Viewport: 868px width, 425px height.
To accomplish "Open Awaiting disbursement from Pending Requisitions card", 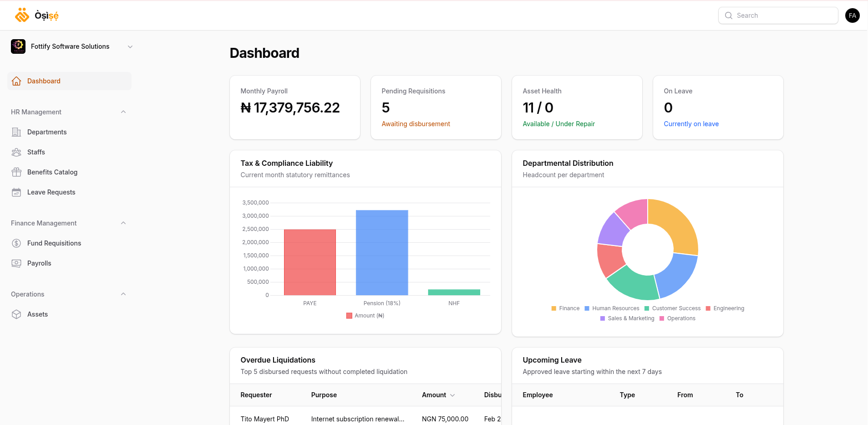I will (416, 123).
